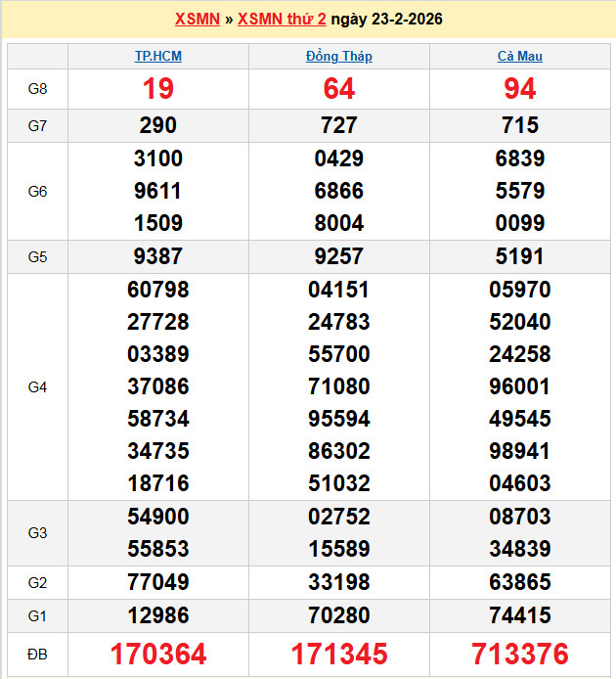Click Đồng Tháp special prize number 171345
This screenshot has height=679, width=616.
[339, 654]
